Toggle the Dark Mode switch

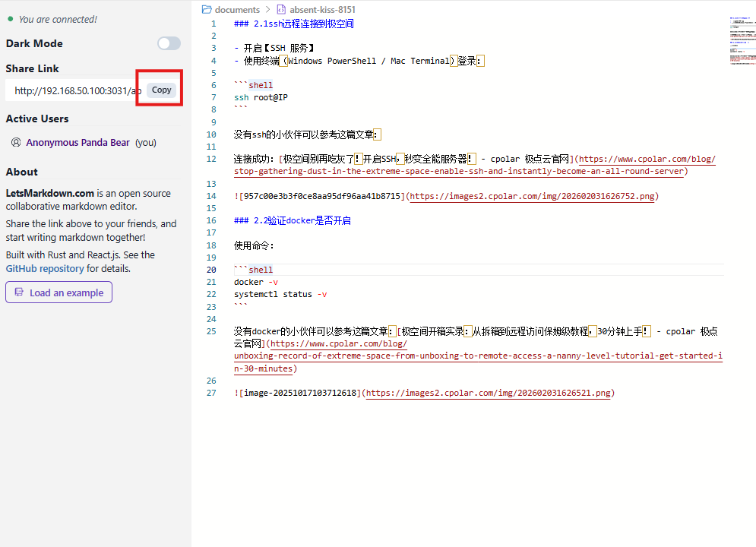click(169, 43)
